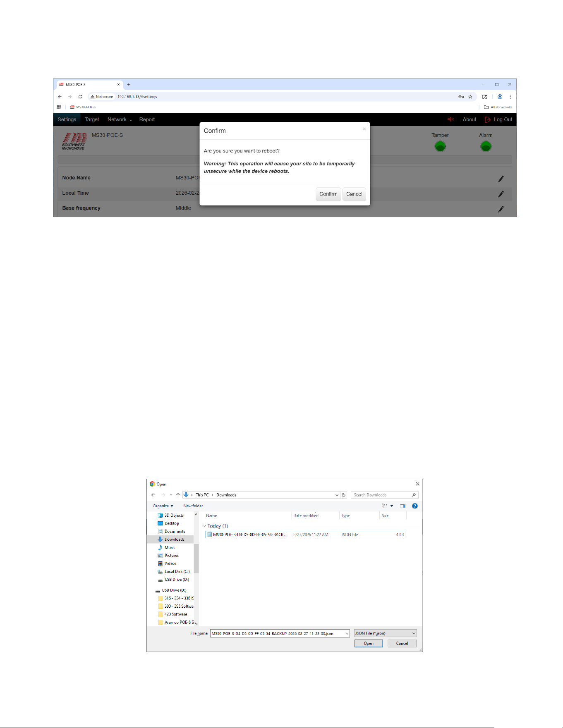
Task: Click the Alarm green indicator
Action: tap(486, 146)
